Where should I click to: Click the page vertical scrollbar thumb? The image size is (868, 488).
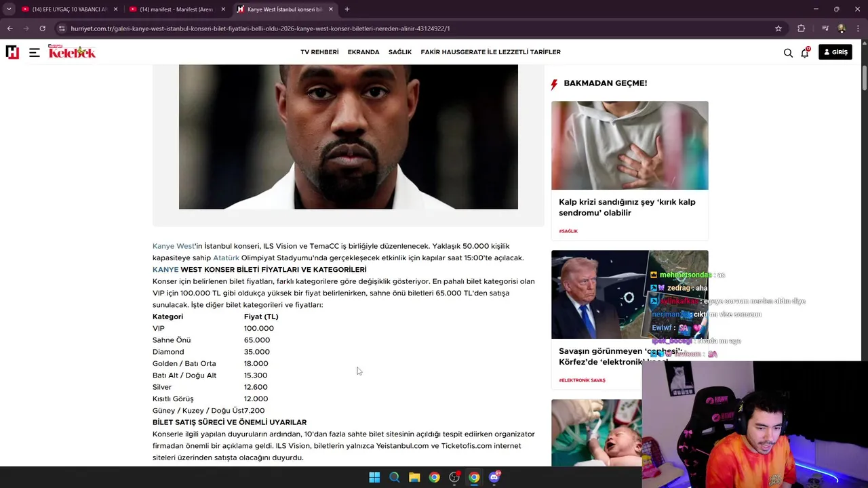864,78
